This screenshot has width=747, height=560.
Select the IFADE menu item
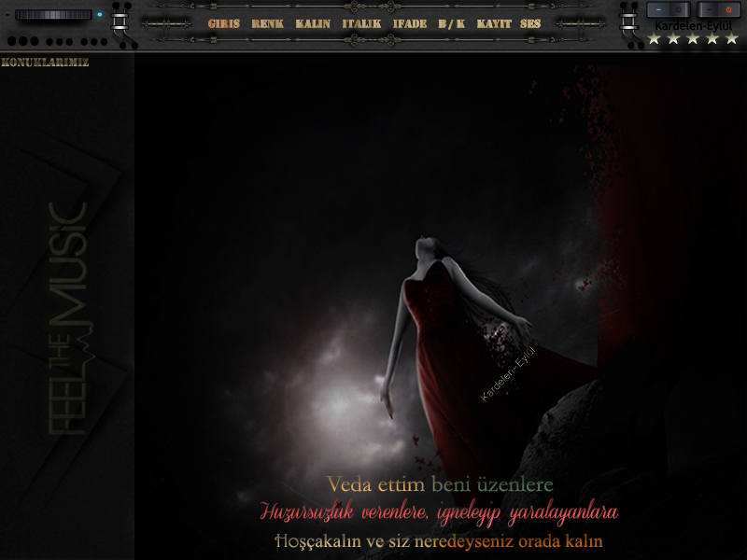410,23
